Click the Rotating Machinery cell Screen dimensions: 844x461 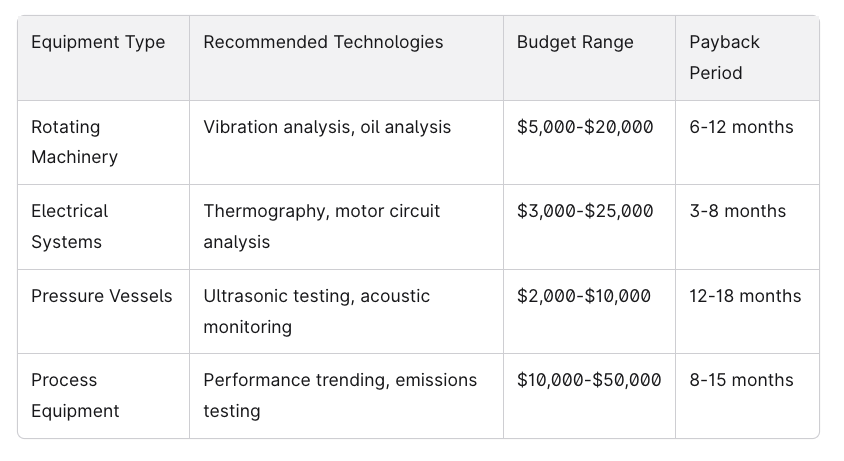coord(103,142)
